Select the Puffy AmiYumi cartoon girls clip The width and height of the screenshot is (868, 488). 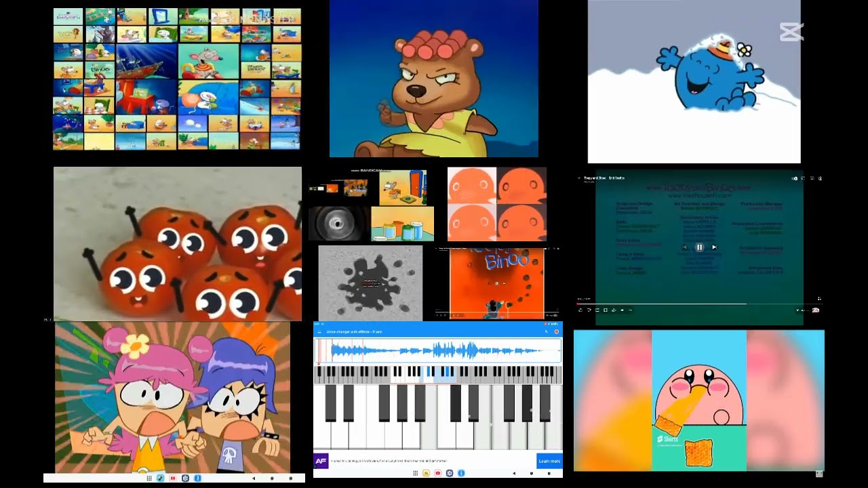[172, 397]
